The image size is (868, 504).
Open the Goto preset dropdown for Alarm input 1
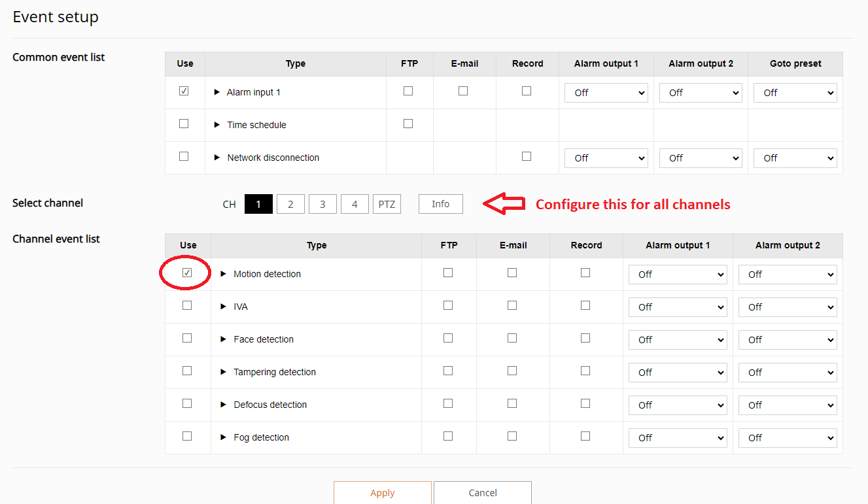(795, 92)
